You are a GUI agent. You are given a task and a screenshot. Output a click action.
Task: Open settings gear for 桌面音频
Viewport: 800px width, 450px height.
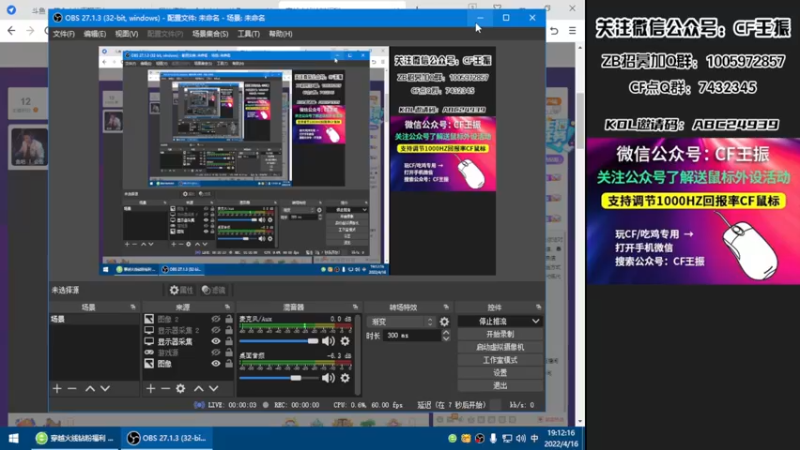[x=345, y=378]
